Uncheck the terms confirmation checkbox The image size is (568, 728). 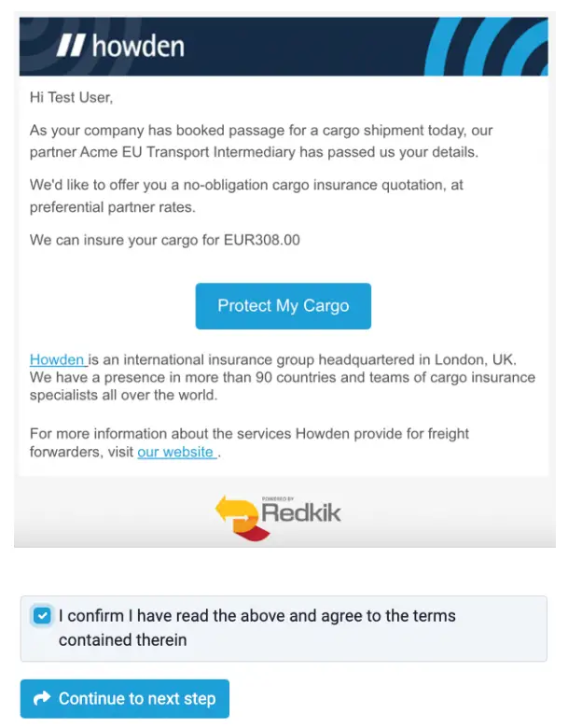click(41, 616)
